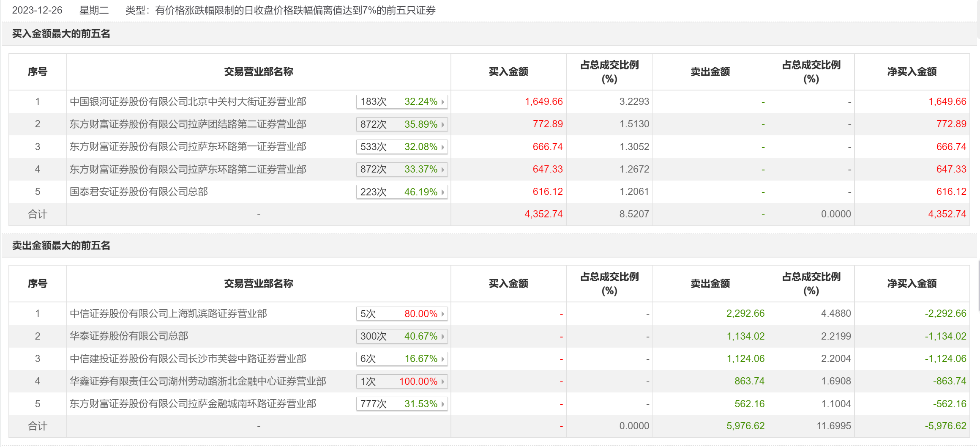Viewport: 980px width, 447px height.
Task: Click 卖出金额 header in sell table
Action: [x=710, y=283]
